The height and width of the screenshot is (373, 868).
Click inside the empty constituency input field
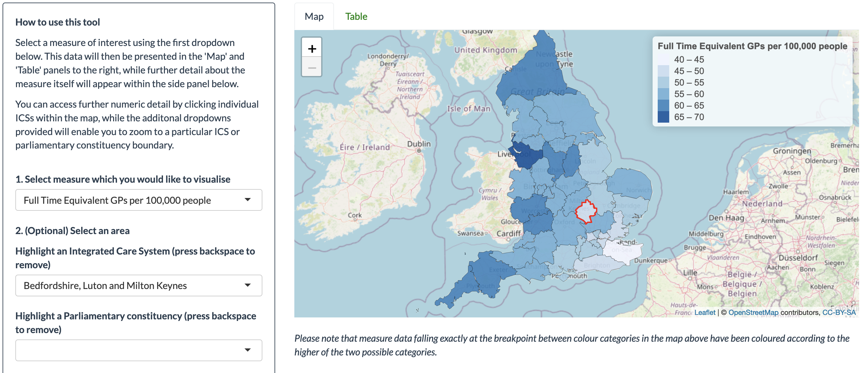(128, 350)
